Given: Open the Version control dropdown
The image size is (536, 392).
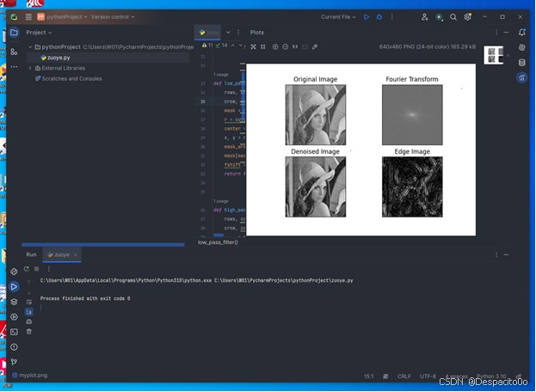Looking at the screenshot, I should pos(113,16).
